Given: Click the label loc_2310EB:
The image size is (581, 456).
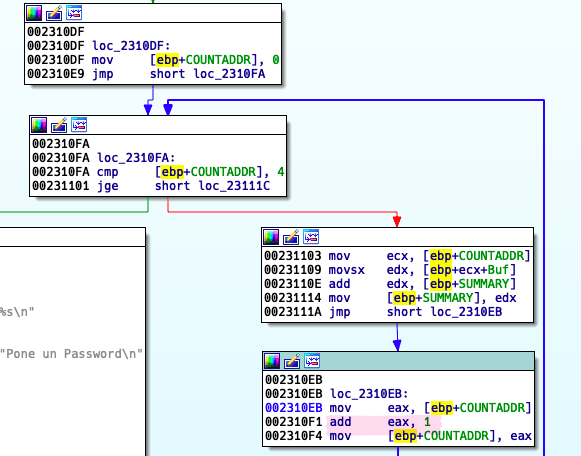Looking at the screenshot, I should point(369,394).
